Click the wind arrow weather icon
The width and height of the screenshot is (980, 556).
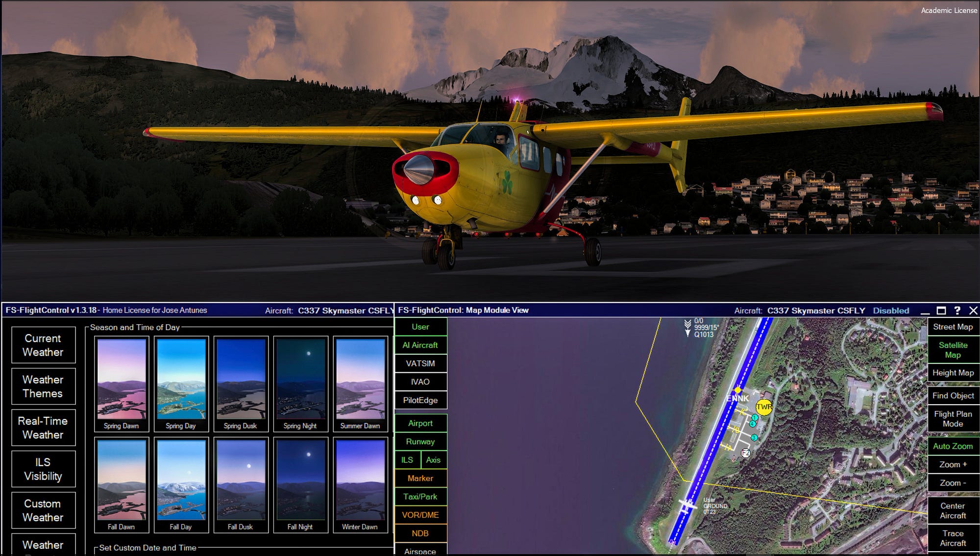687,328
